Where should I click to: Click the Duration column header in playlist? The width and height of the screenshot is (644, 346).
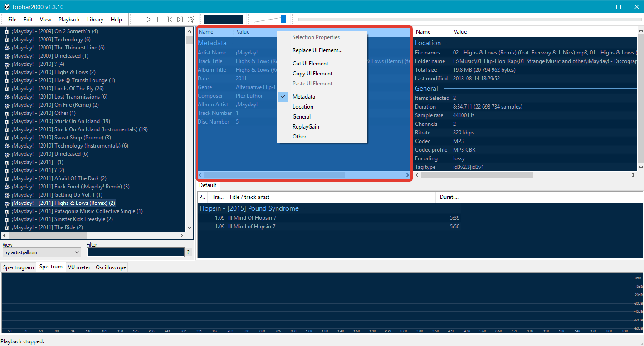(449, 197)
